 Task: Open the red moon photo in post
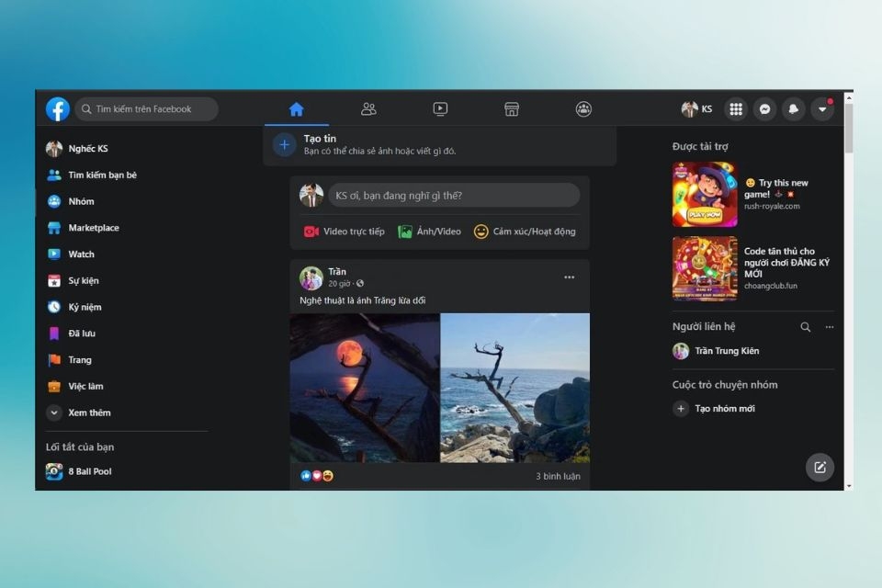(x=365, y=388)
